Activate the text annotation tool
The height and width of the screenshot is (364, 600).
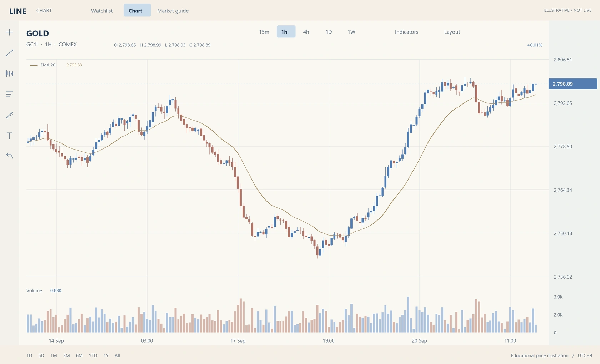[9, 136]
